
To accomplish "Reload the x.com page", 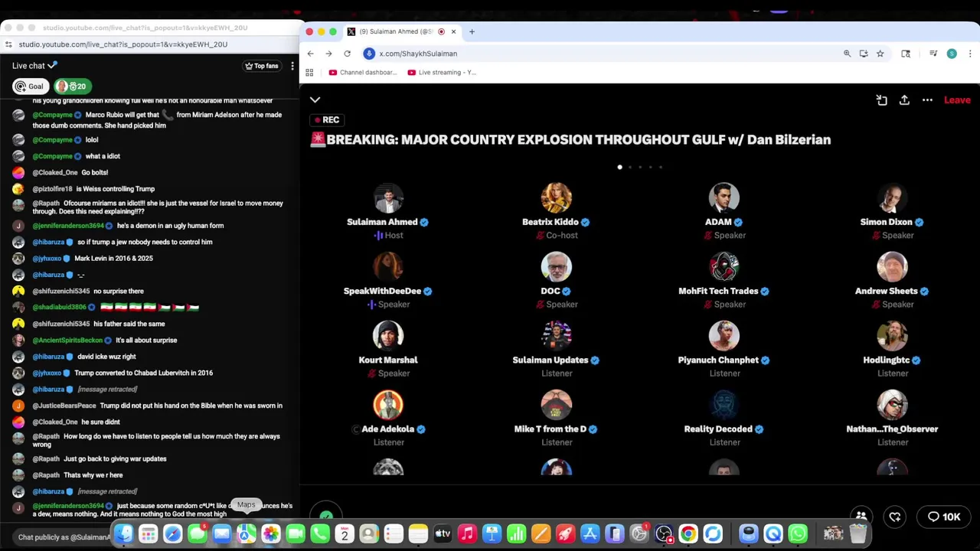I will [x=347, y=54].
